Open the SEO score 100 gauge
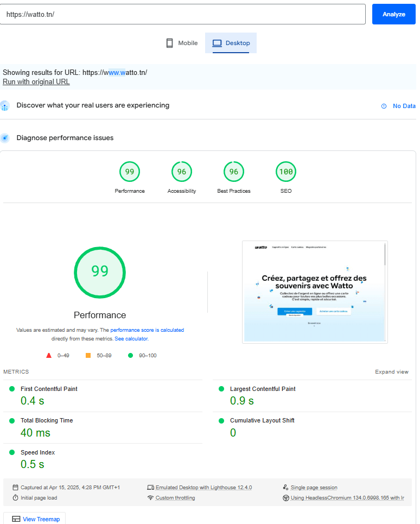 click(286, 172)
